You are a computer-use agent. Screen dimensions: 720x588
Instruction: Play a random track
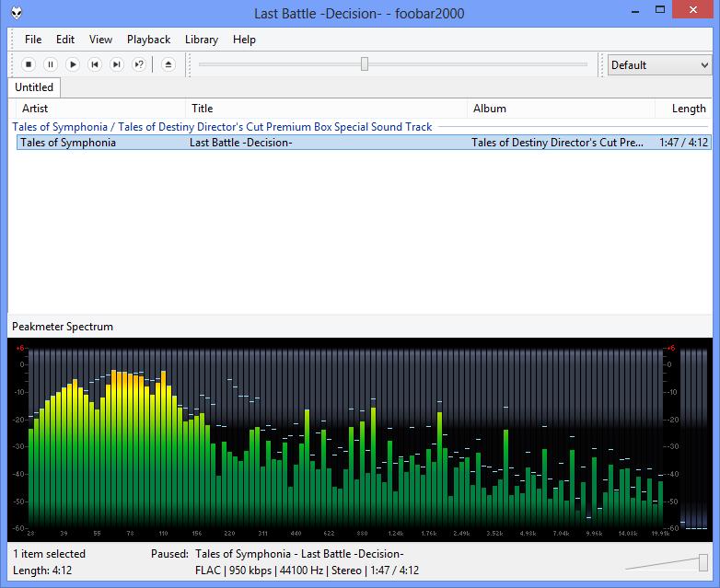[x=139, y=64]
